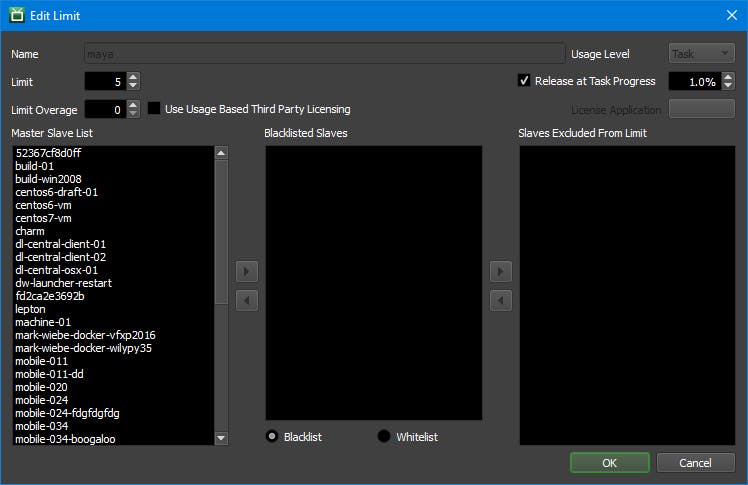Image resolution: width=748 pixels, height=485 pixels.
Task: Decrease the Limit Overage value
Action: [134, 114]
